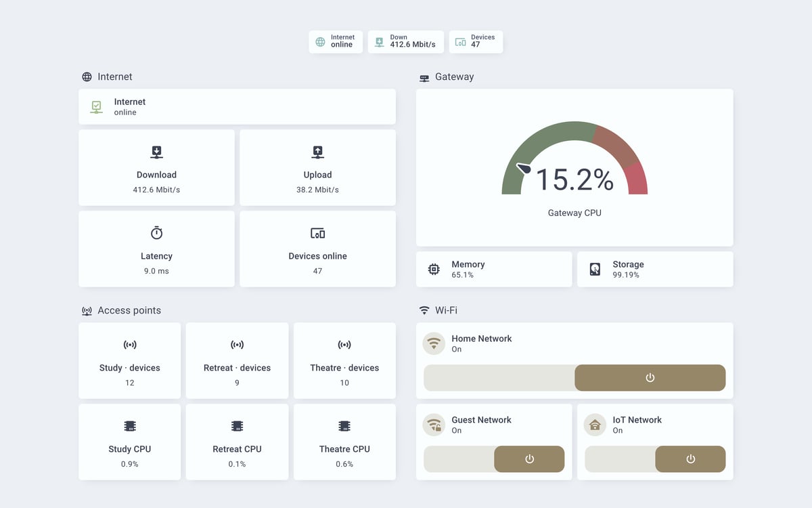Click the Retreat CPU 0.1% value

pos(237,465)
